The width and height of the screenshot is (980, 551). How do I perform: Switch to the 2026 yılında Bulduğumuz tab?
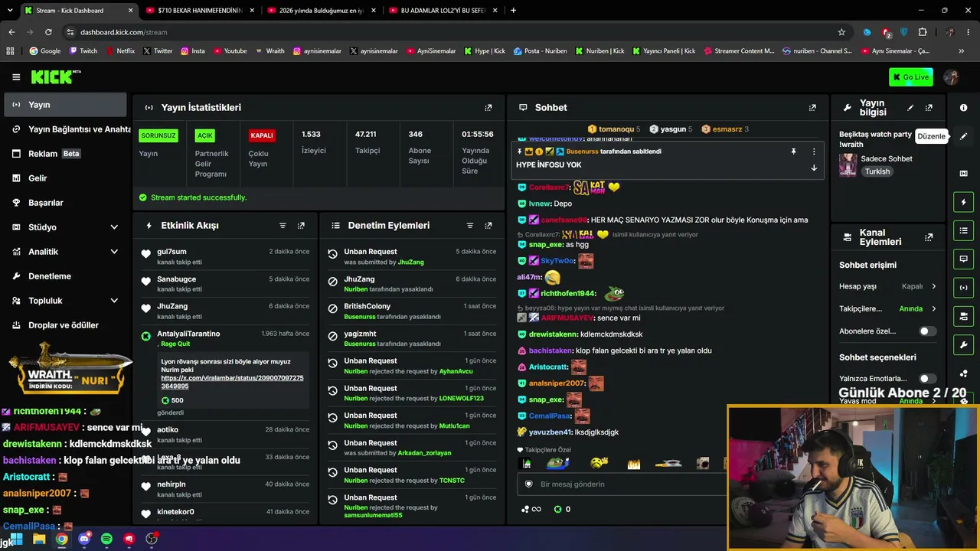(322, 11)
